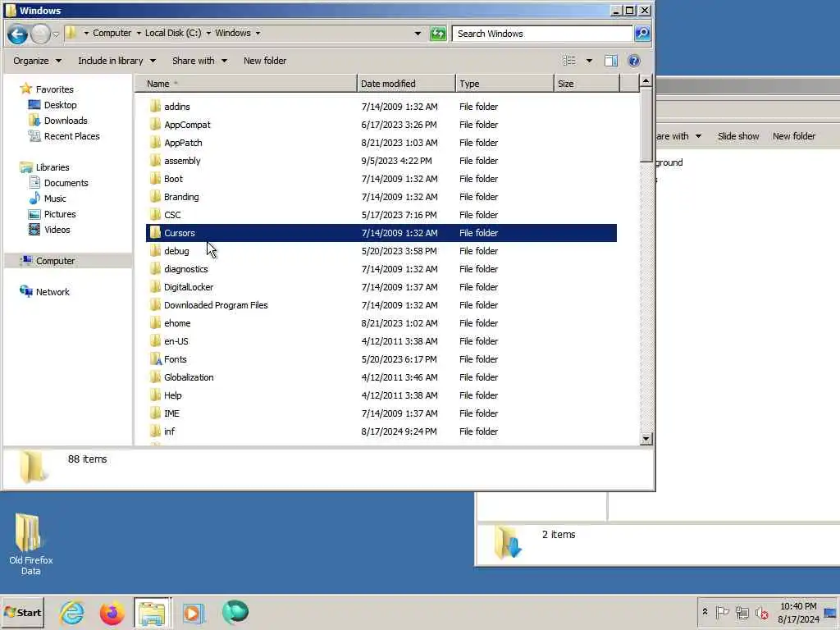
Task: Expand view options dropdown arrow
Action: tap(589, 61)
